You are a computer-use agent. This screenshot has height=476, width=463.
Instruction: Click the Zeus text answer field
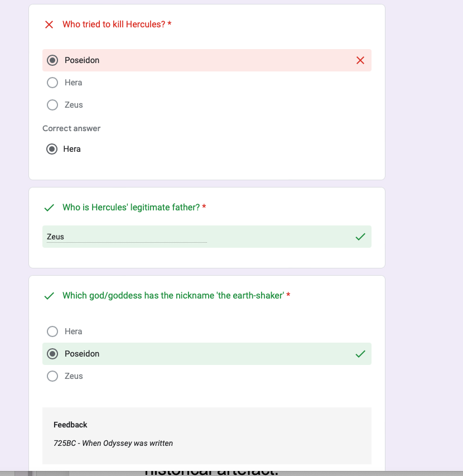pos(127,237)
